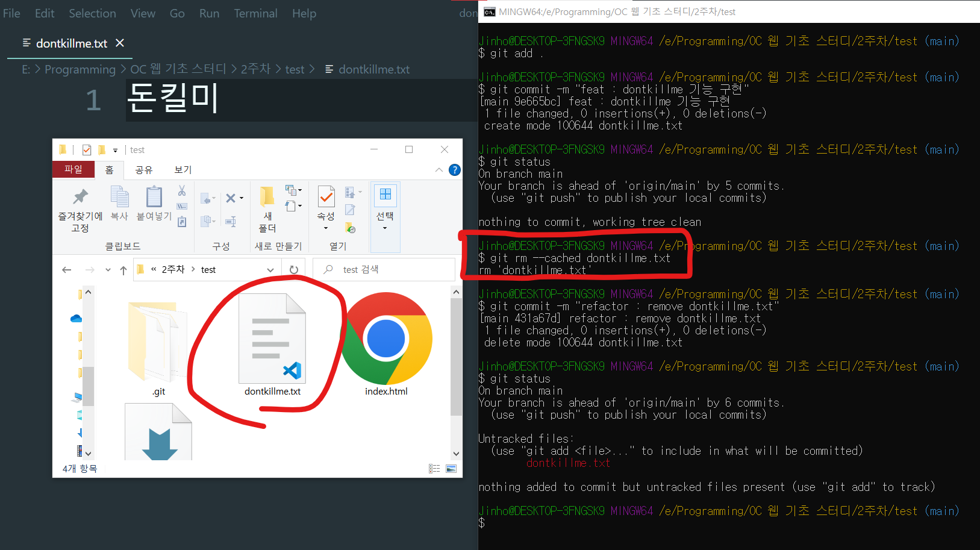
Task: Click the Copy path icon in clipboard group
Action: (182, 206)
